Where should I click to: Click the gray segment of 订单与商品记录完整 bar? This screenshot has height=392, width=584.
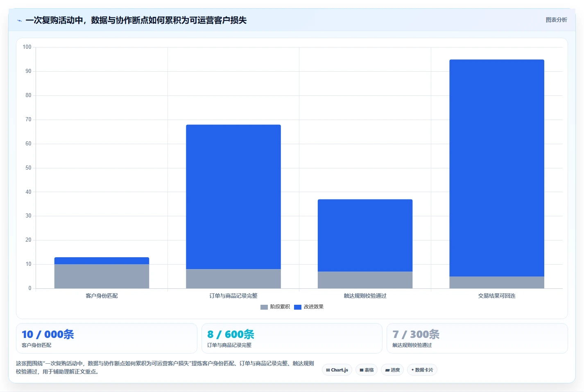tap(233, 279)
